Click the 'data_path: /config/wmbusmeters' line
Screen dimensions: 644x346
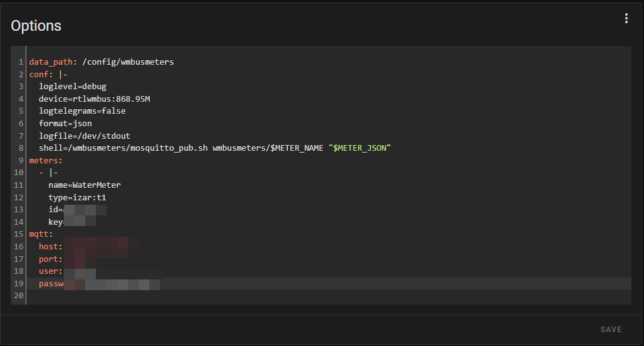[102, 62]
